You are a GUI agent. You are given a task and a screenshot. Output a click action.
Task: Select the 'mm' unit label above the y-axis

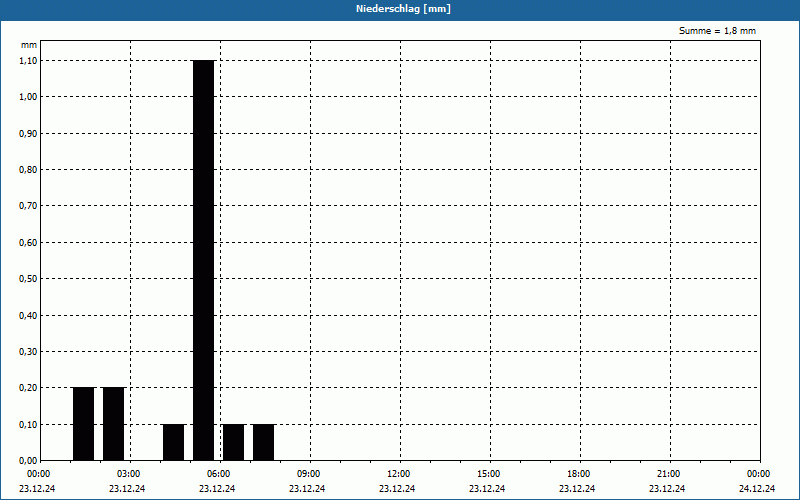pyautogui.click(x=29, y=45)
